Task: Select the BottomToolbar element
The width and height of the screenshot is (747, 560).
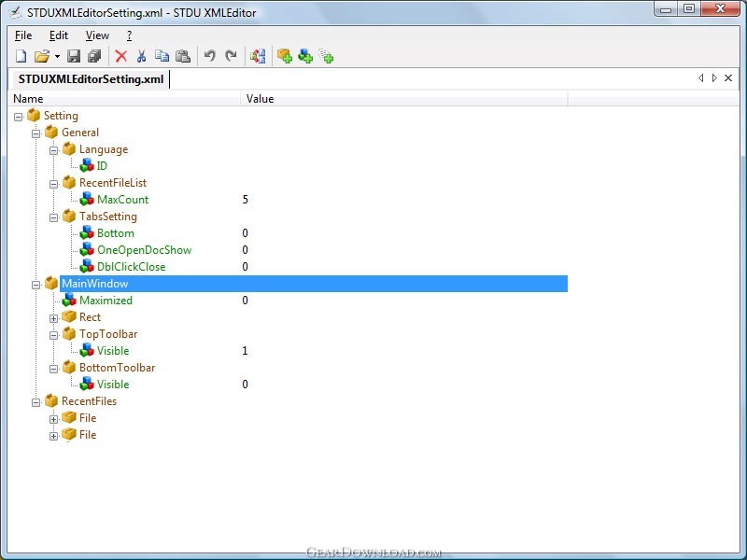Action: point(118,368)
